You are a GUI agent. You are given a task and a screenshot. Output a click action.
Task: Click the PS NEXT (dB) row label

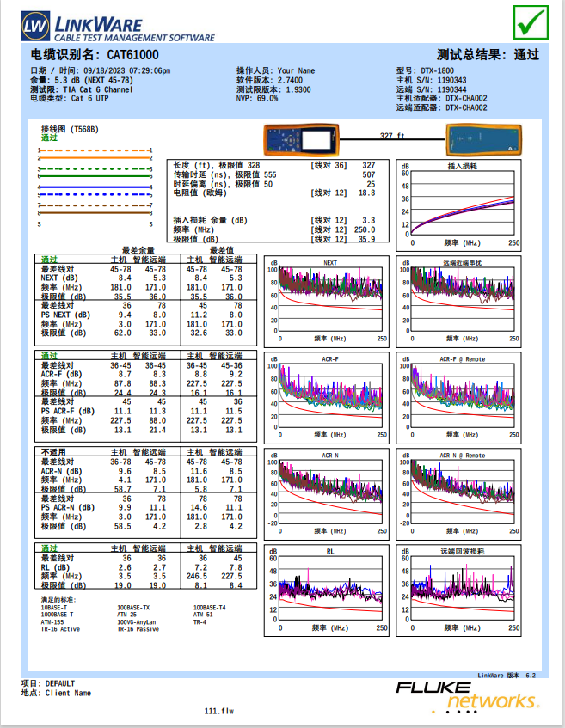point(65,315)
